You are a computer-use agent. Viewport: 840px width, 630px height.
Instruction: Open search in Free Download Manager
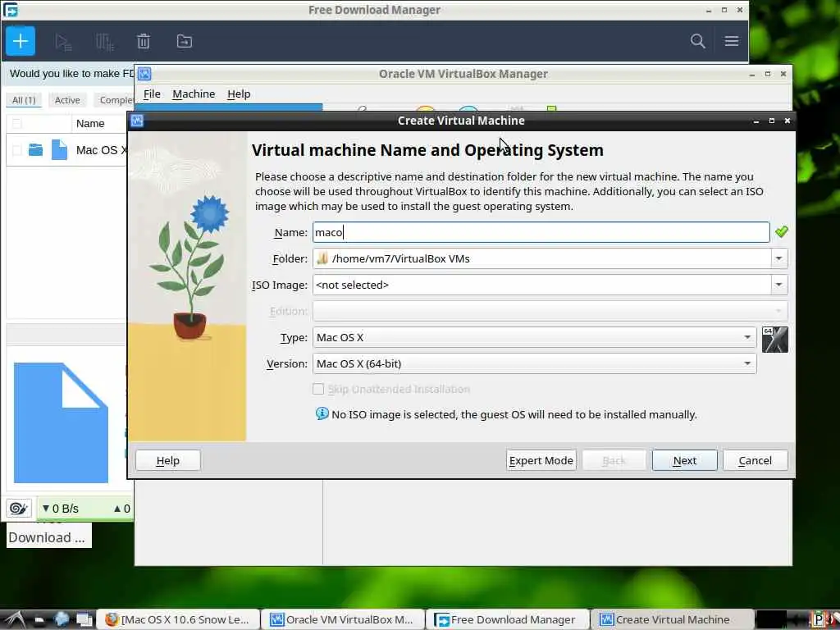click(x=697, y=41)
